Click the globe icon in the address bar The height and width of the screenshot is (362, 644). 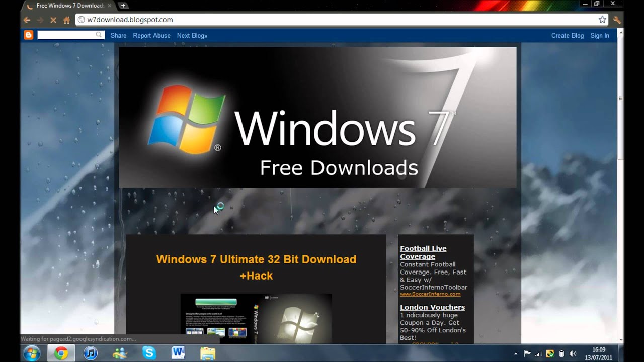82,20
